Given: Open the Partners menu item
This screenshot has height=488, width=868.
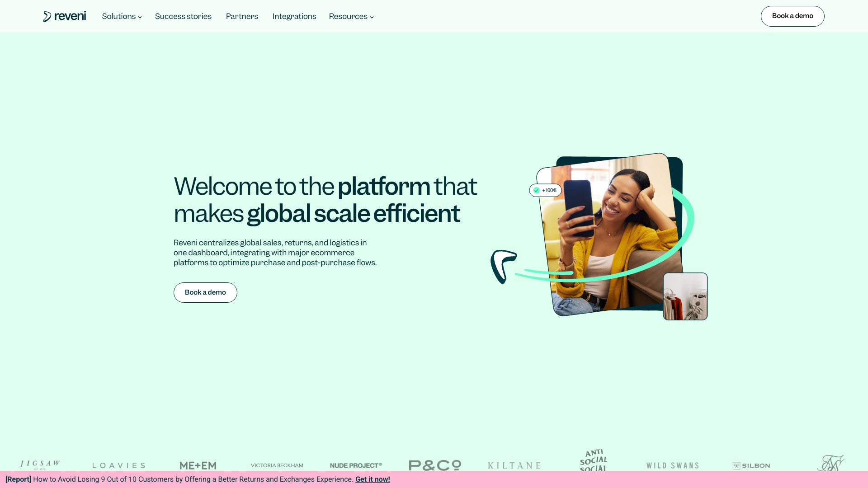Looking at the screenshot, I should click(242, 17).
